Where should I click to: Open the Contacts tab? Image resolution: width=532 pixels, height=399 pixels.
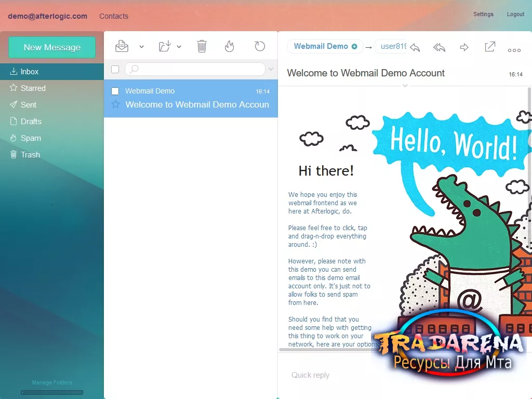[114, 16]
